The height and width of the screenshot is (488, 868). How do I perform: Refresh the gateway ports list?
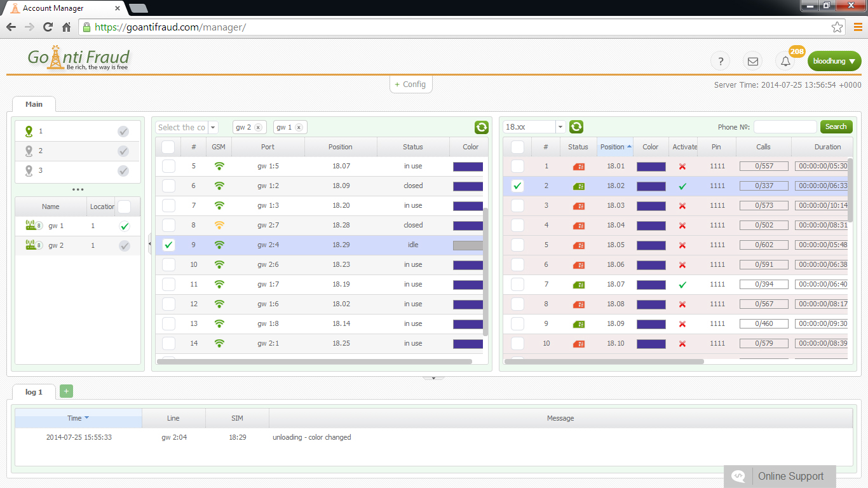[x=481, y=127]
